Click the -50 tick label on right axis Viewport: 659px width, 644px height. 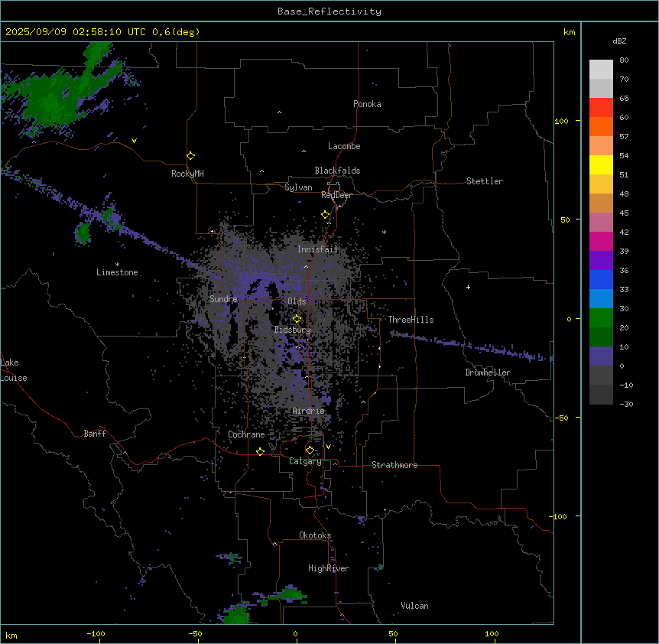pyautogui.click(x=561, y=418)
